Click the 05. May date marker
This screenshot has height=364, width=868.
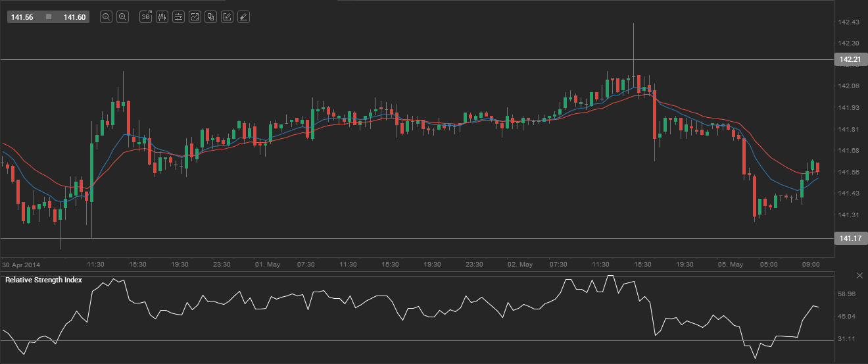click(x=731, y=265)
